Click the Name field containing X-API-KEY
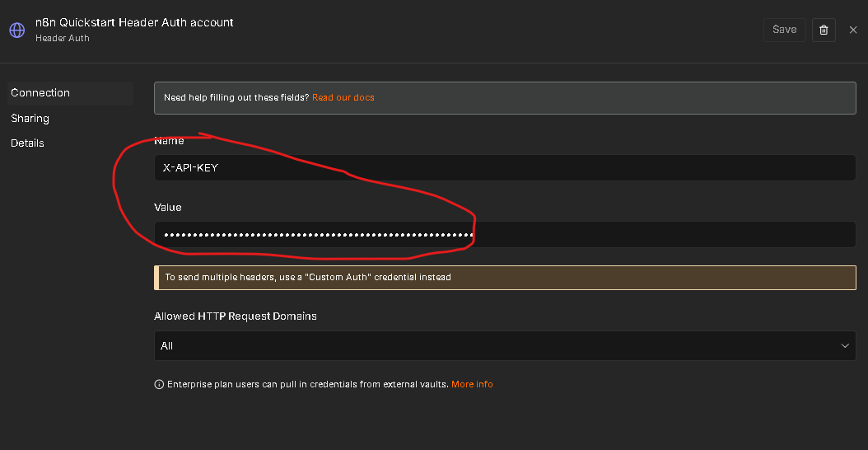868x450 pixels. point(505,168)
